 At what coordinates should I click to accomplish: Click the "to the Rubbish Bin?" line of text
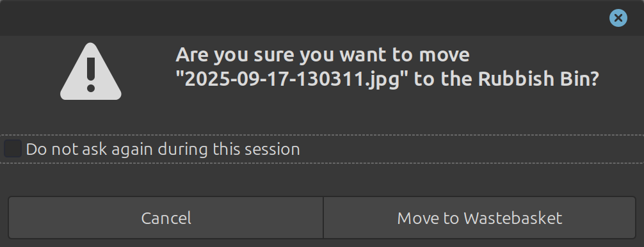point(506,79)
